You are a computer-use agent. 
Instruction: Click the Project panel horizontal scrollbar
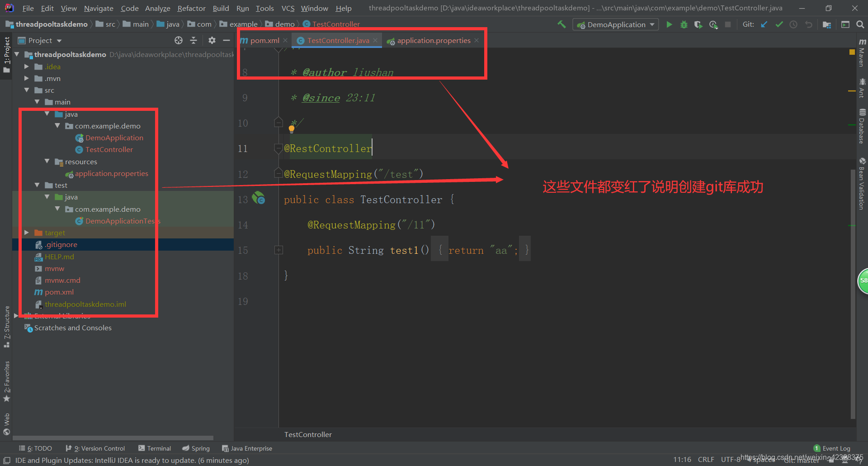tap(113, 438)
